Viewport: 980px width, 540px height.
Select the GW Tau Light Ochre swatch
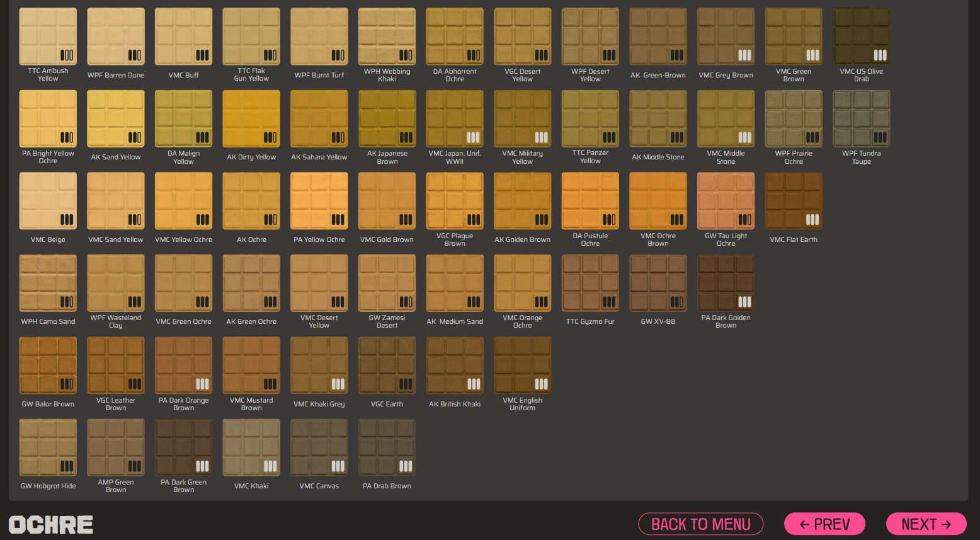click(726, 201)
